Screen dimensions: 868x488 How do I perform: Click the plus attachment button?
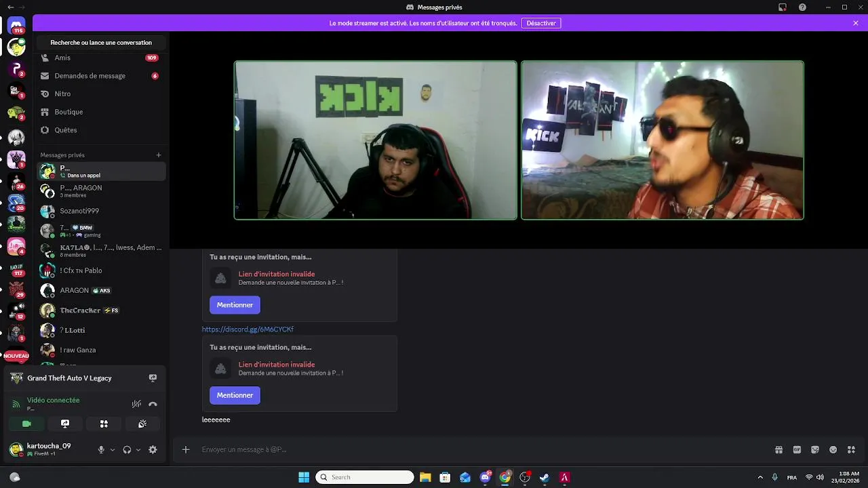point(186,449)
